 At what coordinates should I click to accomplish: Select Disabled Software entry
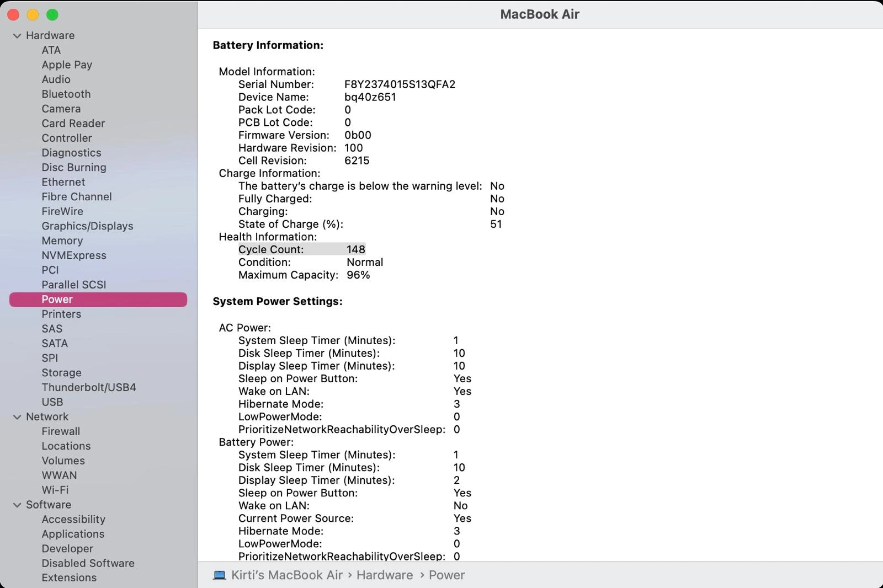coord(88,563)
